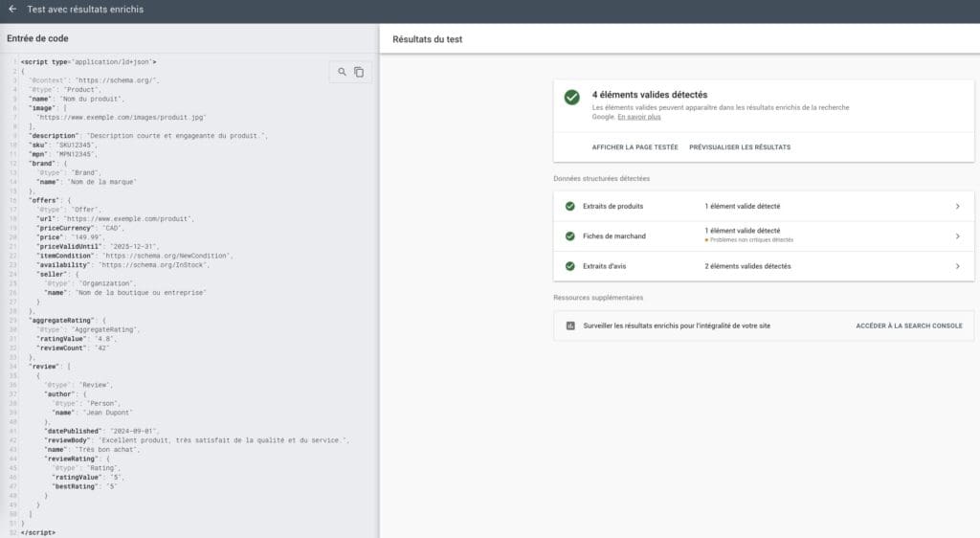The height and width of the screenshot is (538, 980).
Task: Click 'ACCÉDER À LA SEARCH CONSOLE'
Action: [909, 325]
